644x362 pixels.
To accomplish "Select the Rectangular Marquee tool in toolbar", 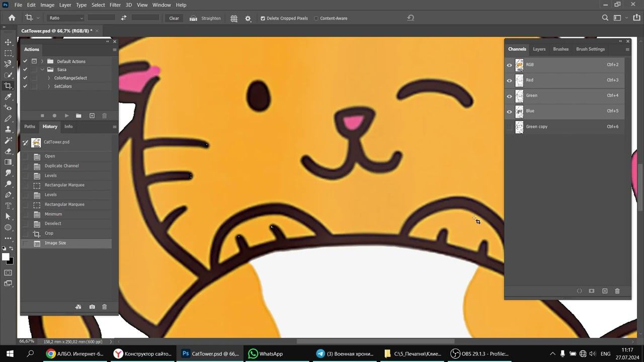I will (x=8, y=53).
